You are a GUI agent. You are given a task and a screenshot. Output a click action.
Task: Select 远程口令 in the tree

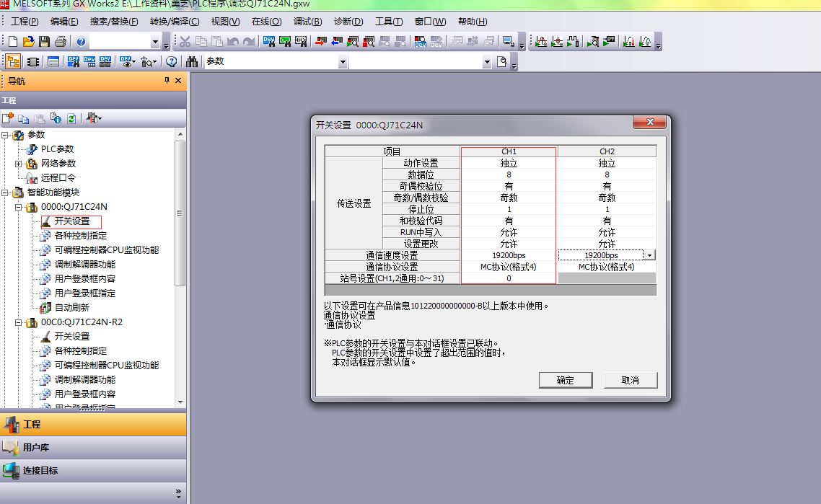[x=58, y=178]
